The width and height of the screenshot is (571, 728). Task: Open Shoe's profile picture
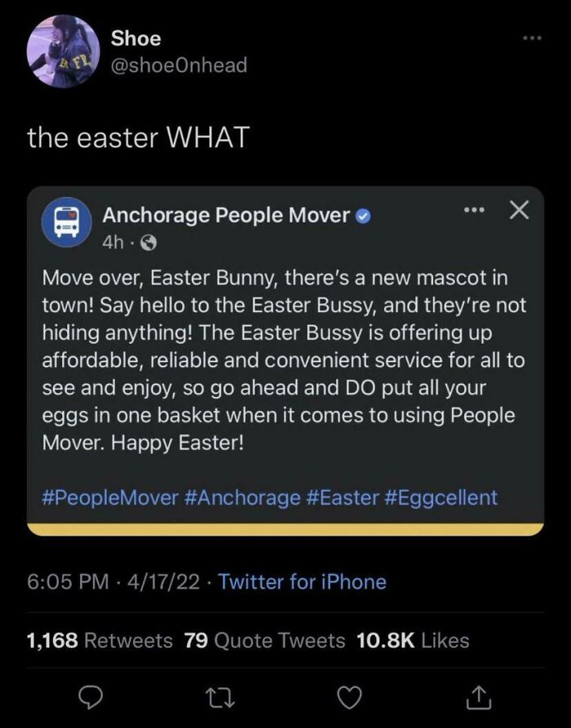[x=62, y=51]
